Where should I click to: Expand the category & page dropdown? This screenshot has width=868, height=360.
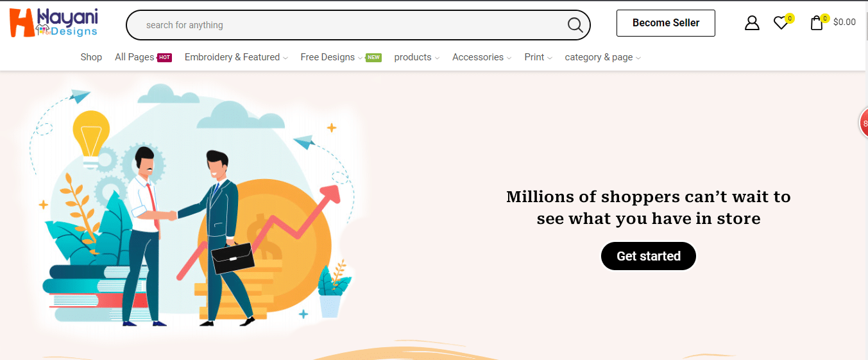[603, 57]
